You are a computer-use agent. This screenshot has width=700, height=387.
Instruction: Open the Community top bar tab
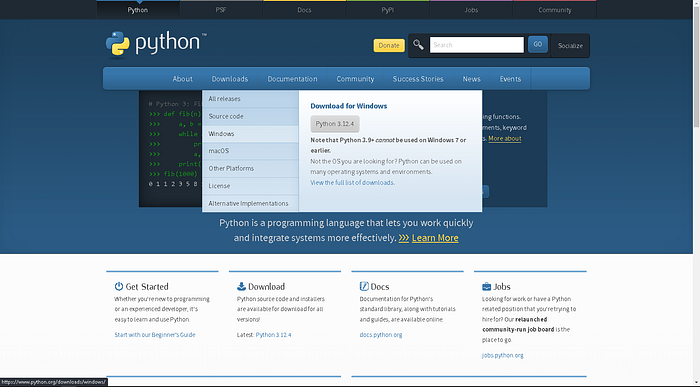(554, 10)
